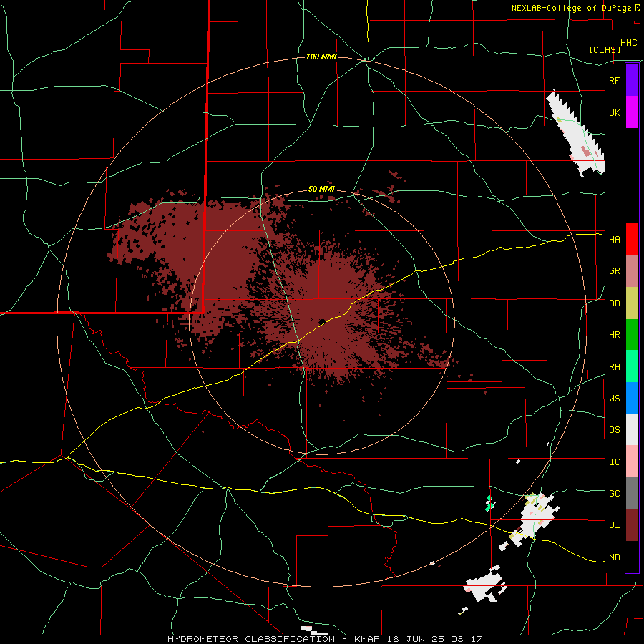The width and height of the screenshot is (644, 644).
Task: Click the HA legend label
Action: point(614,240)
